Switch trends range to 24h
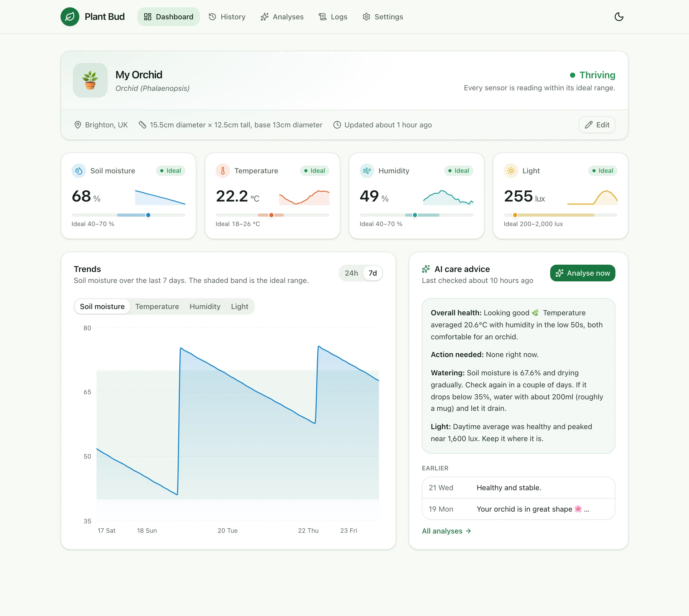Image resolution: width=689 pixels, height=616 pixels. point(351,273)
